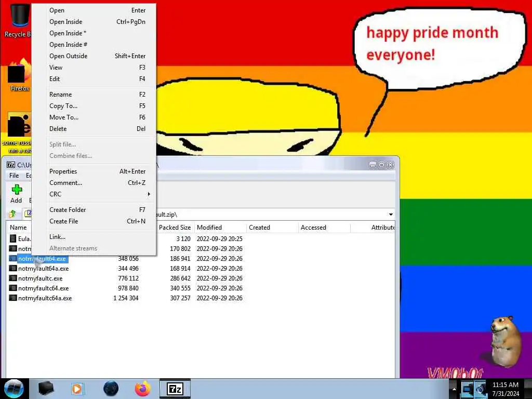Click the file icon for Eula
The width and height of the screenshot is (532, 399).
point(13,238)
